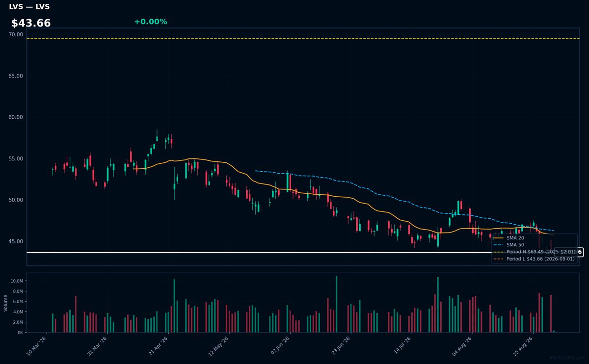The height and width of the screenshot is (364, 589).
Task: Click the Period H $69.49 legend entry
Action: [x=534, y=252]
